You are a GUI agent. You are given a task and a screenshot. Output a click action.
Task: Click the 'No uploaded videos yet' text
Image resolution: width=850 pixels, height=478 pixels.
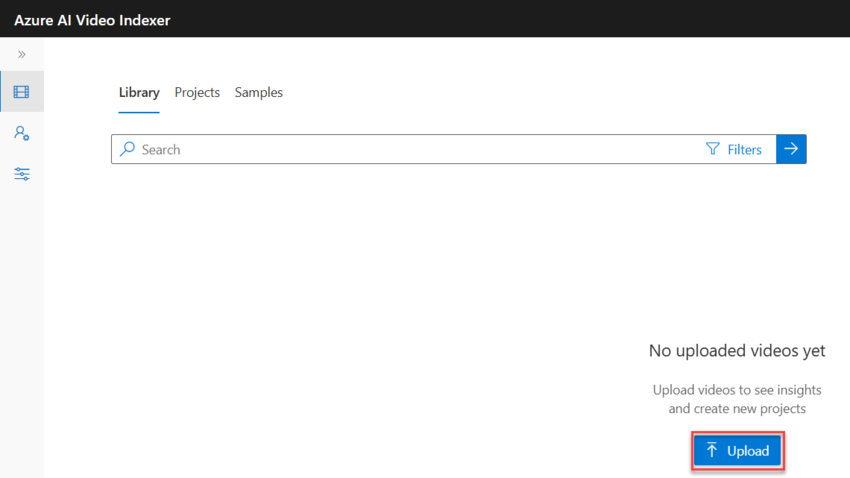(x=737, y=351)
